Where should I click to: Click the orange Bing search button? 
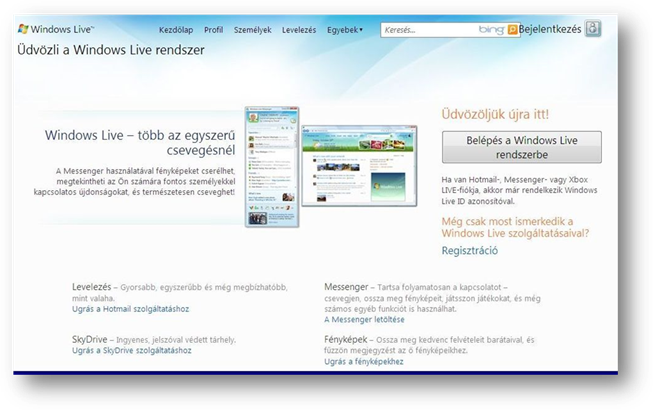pyautogui.click(x=512, y=30)
